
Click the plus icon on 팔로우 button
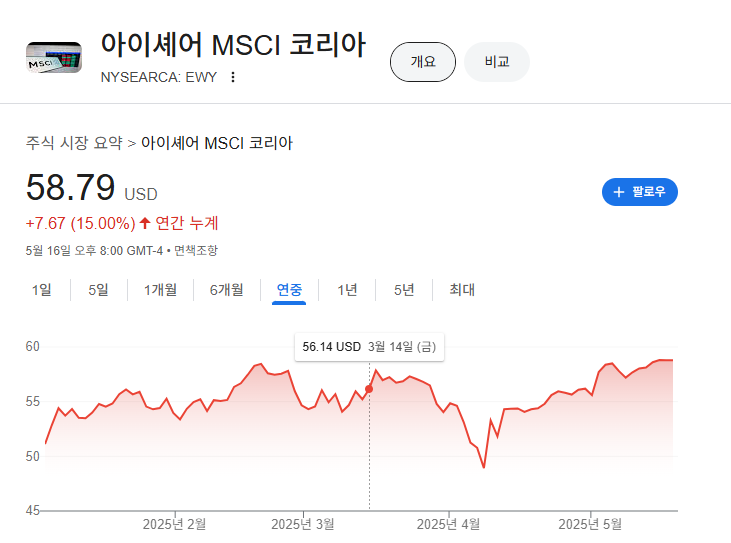pos(619,192)
